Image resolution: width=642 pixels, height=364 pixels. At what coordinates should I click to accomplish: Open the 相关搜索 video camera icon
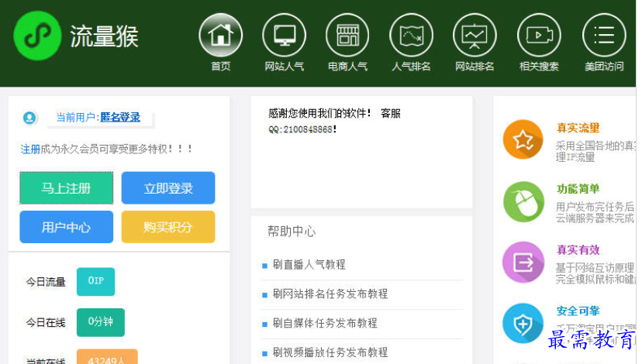(539, 35)
